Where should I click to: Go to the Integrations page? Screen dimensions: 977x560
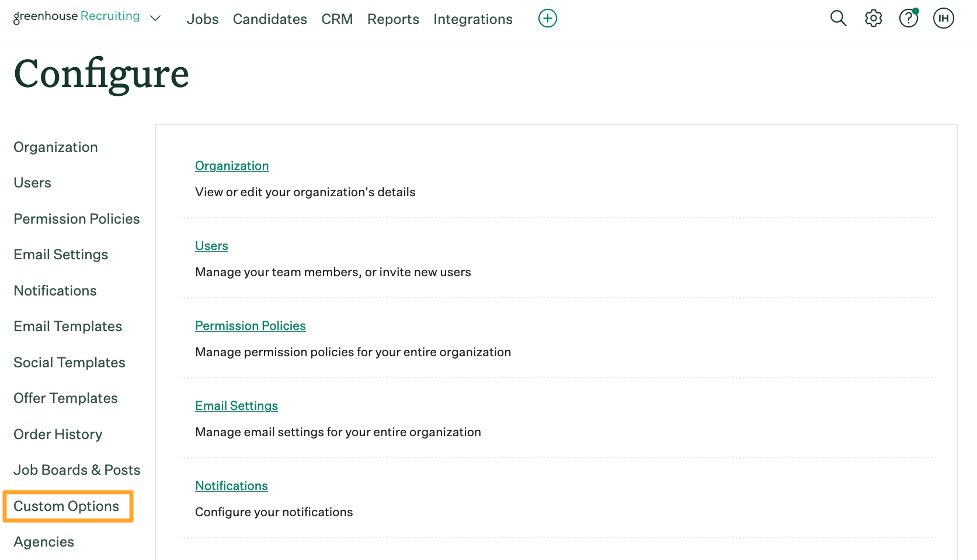(472, 19)
